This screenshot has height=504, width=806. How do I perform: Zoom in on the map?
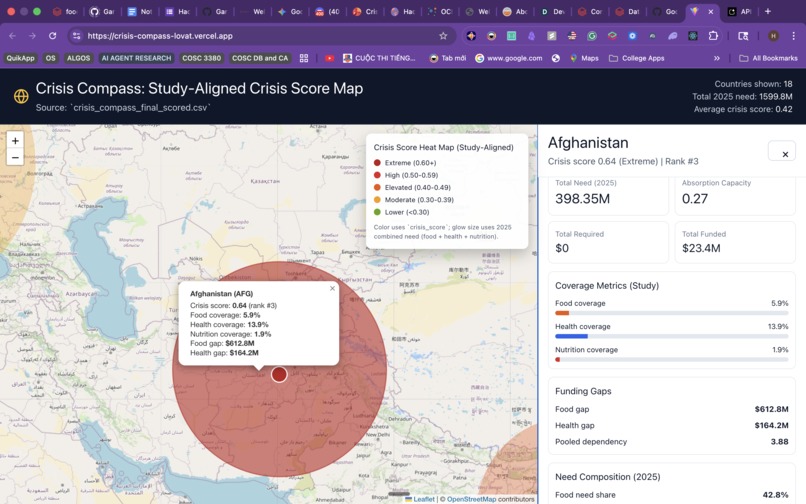[15, 140]
